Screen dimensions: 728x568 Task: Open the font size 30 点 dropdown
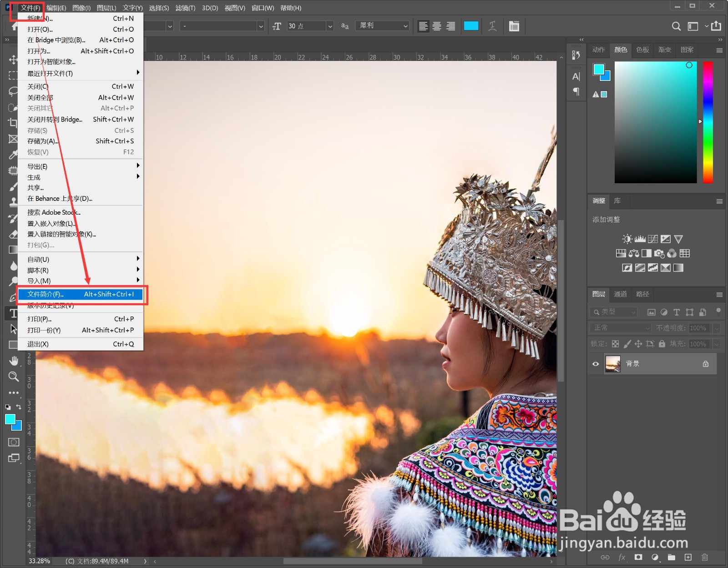pos(330,26)
